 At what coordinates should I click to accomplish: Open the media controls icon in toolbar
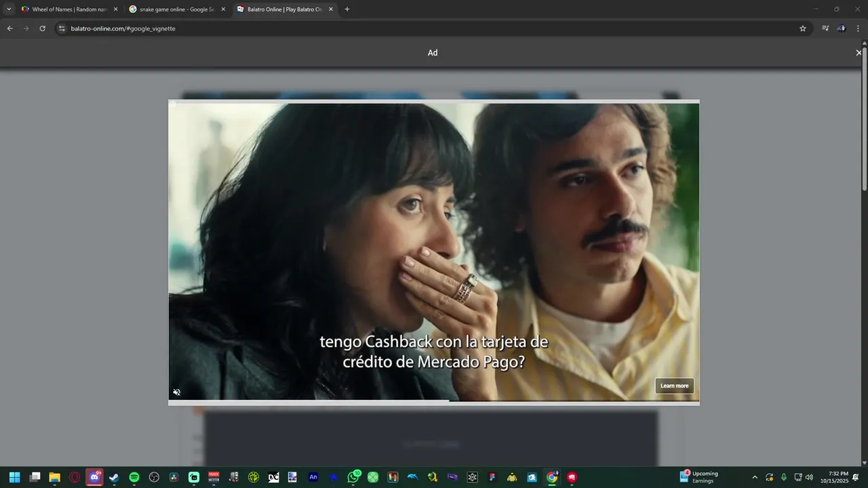[825, 28]
